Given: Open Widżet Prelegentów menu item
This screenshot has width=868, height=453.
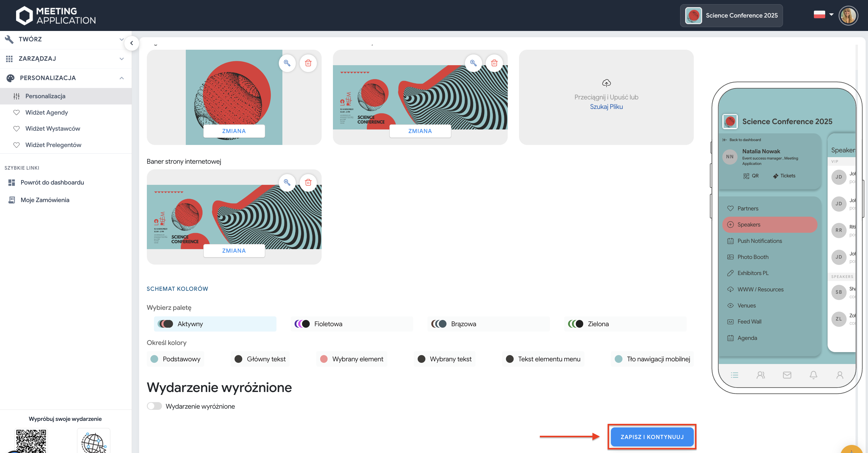Looking at the screenshot, I should click(x=53, y=145).
